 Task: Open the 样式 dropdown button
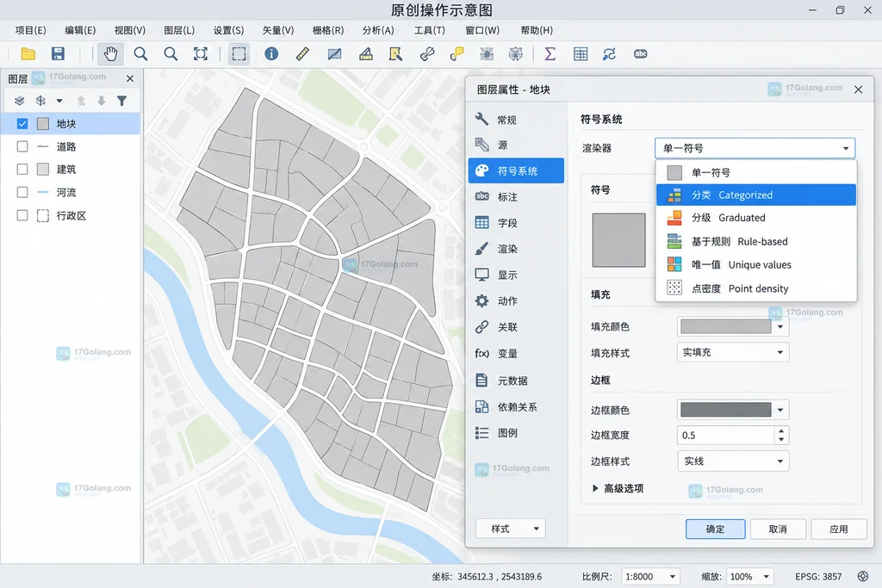pos(511,529)
